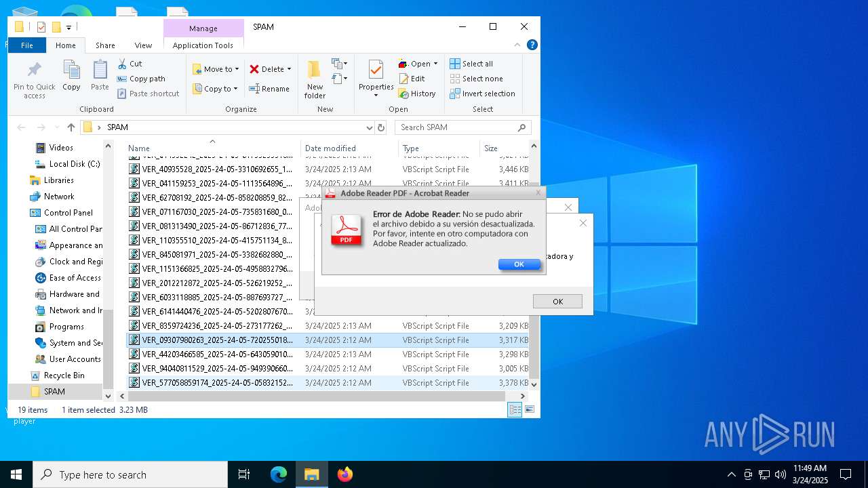Sort by Date modified column
This screenshot has width=868, height=488.
(350, 148)
